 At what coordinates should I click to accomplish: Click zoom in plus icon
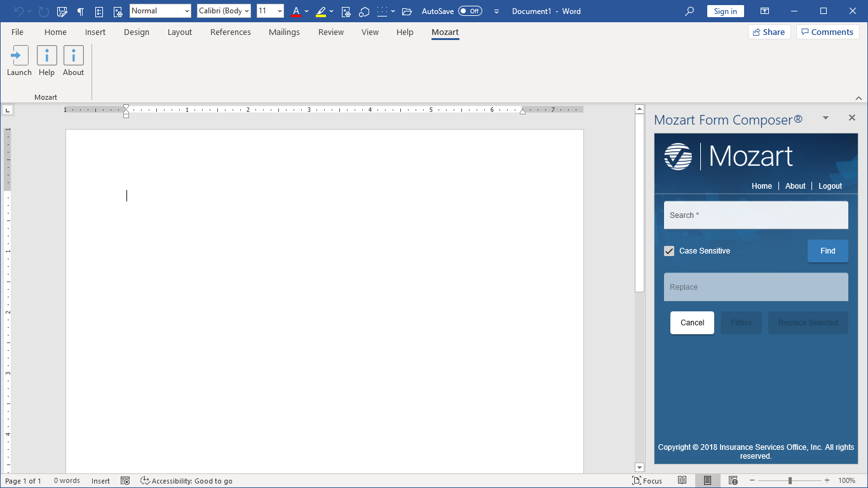827,480
